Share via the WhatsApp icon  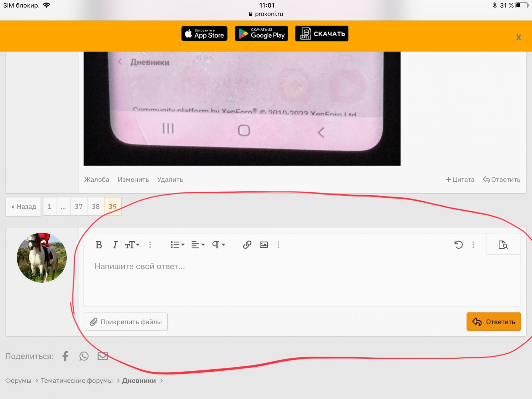[84, 356]
